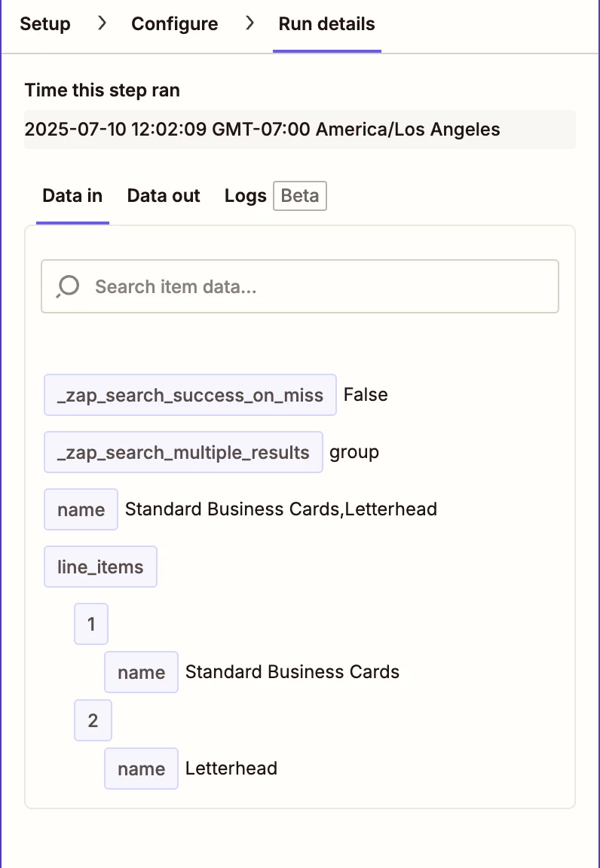Open the Logs tab
Viewport: 600px width, 868px height.
(x=245, y=196)
